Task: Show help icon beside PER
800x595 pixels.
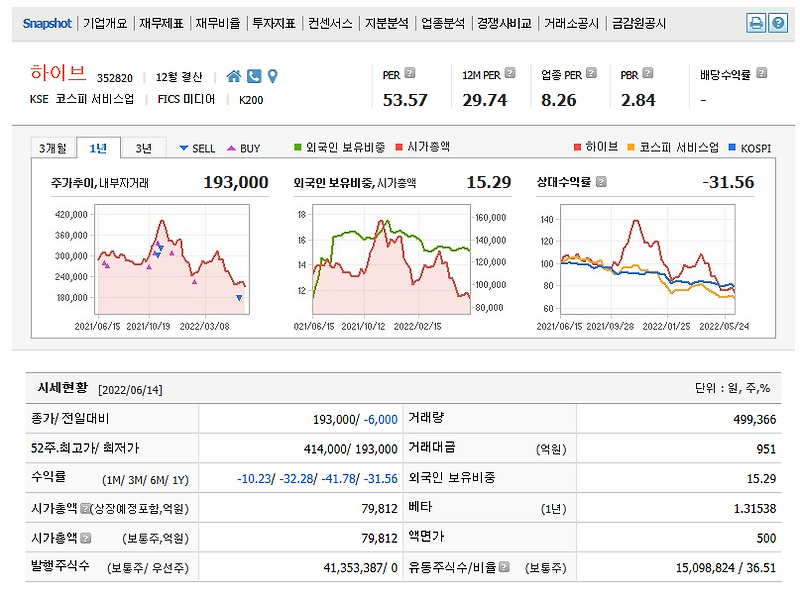Action: 410,73
